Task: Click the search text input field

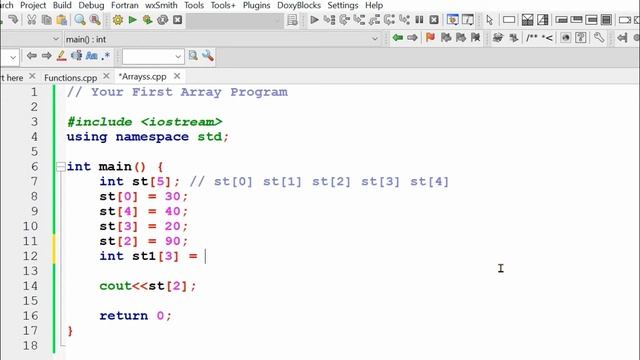Action: (x=148, y=56)
